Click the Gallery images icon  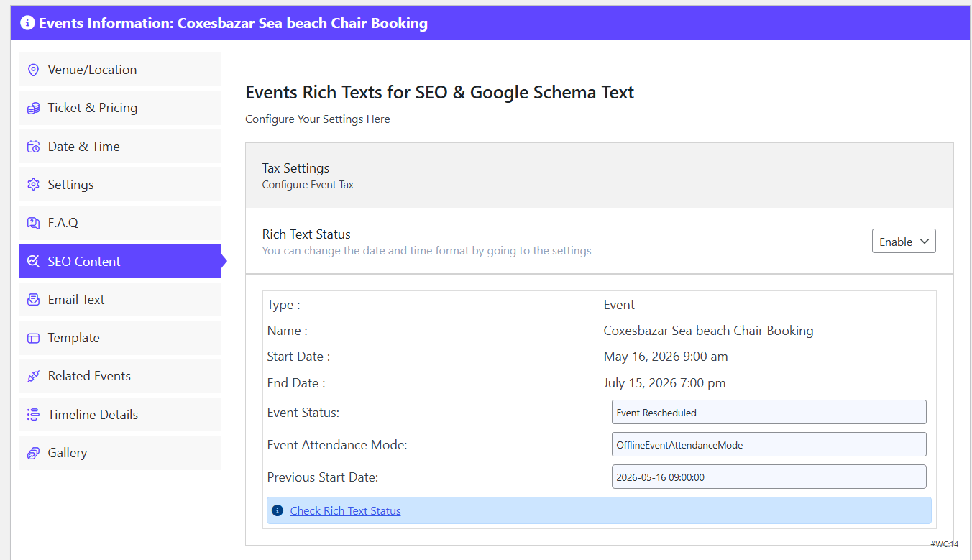(33, 453)
